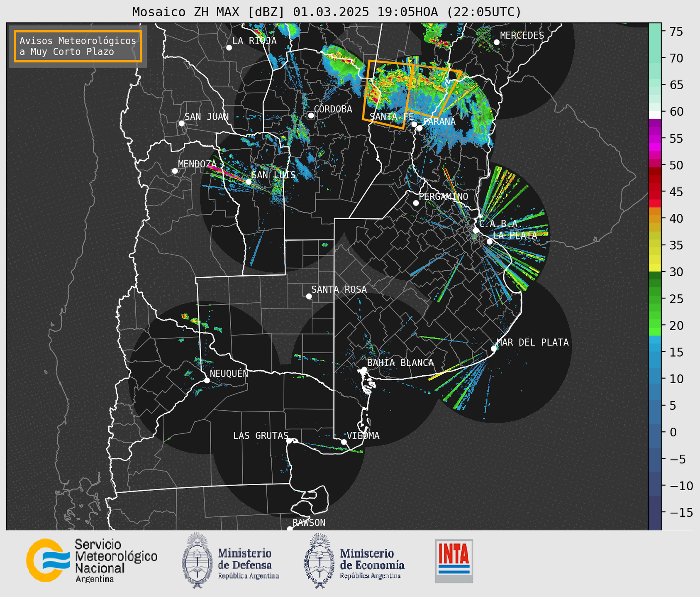700x597 pixels.
Task: Click the SAN LUIS city label
Action: click(x=274, y=175)
